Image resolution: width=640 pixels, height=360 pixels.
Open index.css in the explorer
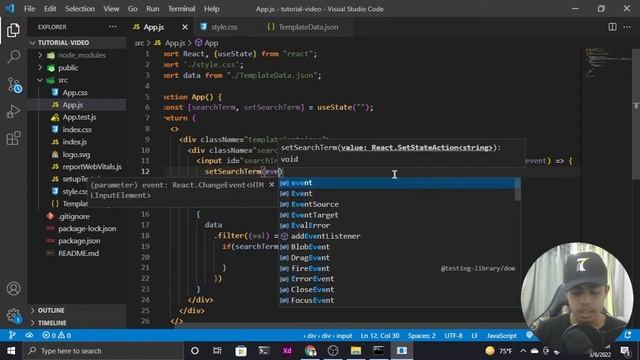tap(77, 129)
